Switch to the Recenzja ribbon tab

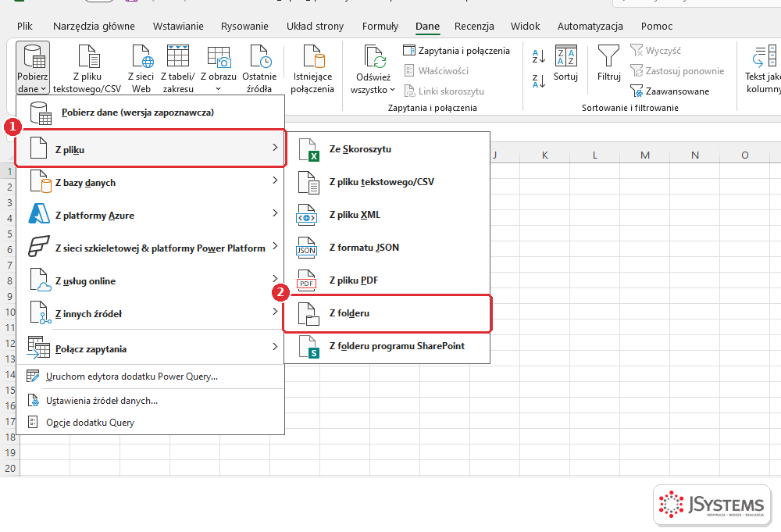tap(474, 27)
